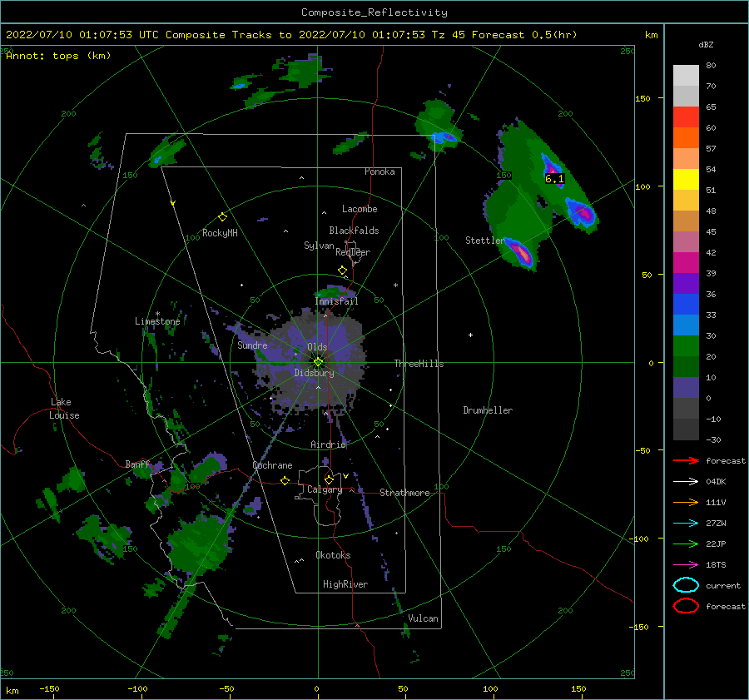Click yellow diamond marker below RedDeer
The width and height of the screenshot is (749, 700).
[342, 271]
